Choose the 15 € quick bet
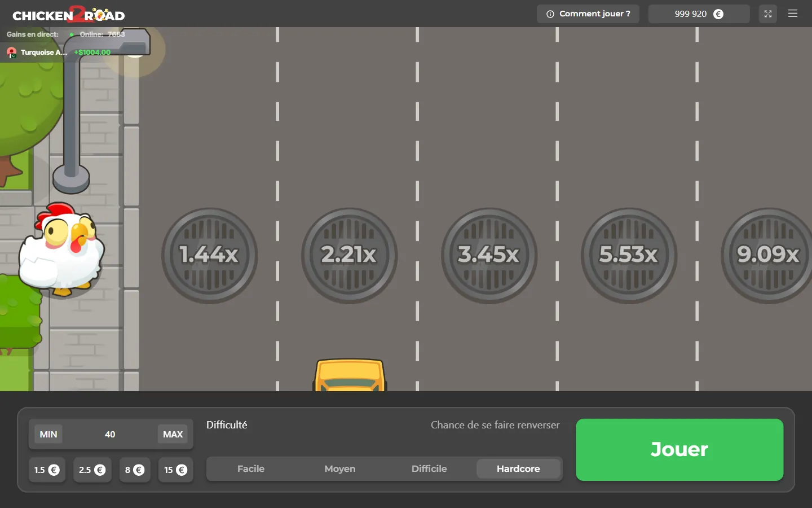The height and width of the screenshot is (508, 812). click(175, 470)
